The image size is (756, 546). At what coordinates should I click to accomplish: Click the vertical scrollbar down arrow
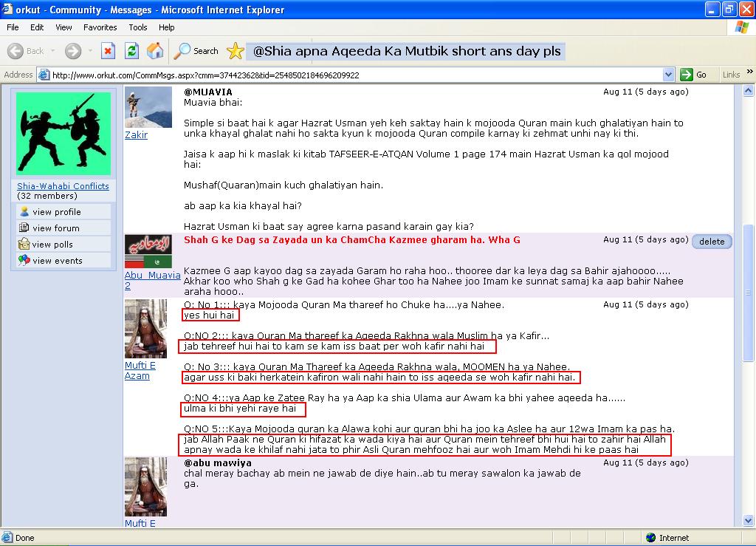coord(749,522)
